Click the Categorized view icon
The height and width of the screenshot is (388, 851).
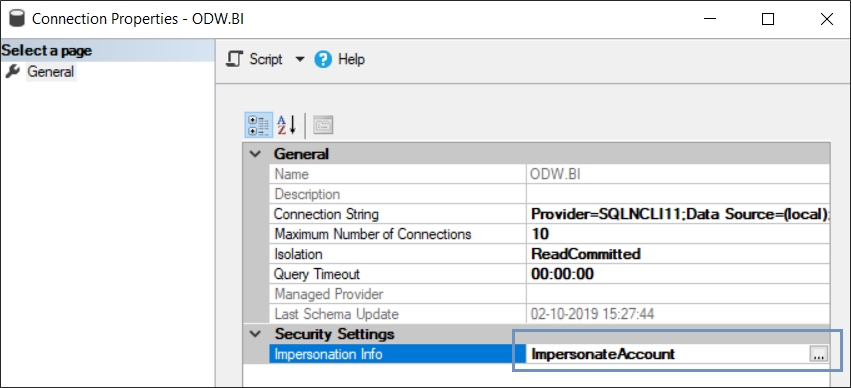pos(259,125)
